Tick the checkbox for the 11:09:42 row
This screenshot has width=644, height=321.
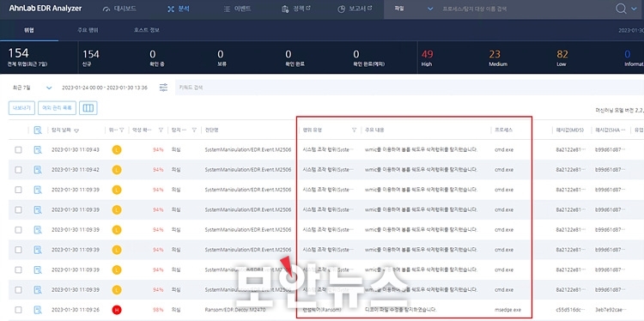click(19, 170)
